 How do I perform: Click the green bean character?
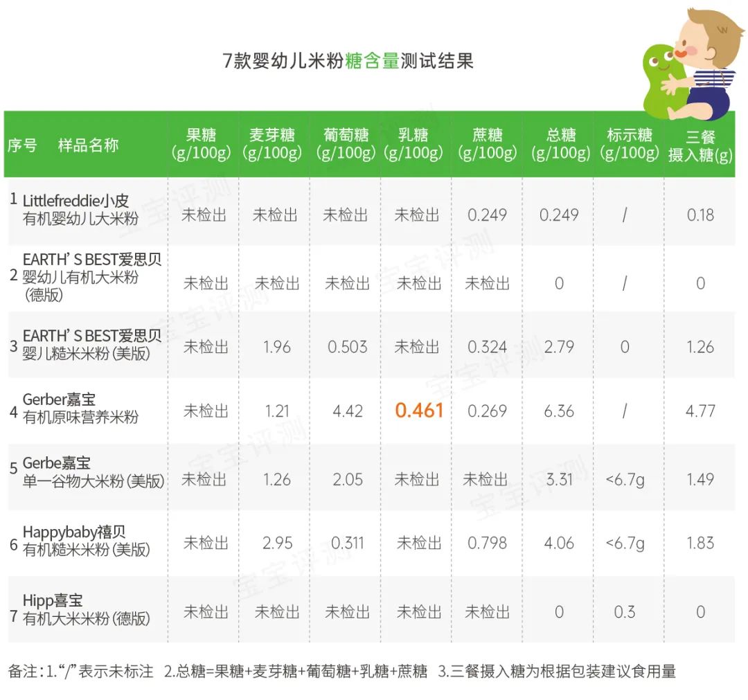661,73
